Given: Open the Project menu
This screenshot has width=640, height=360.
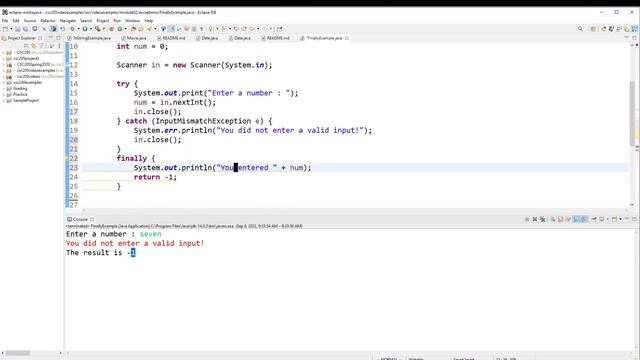Looking at the screenshot, I should tap(103, 20).
